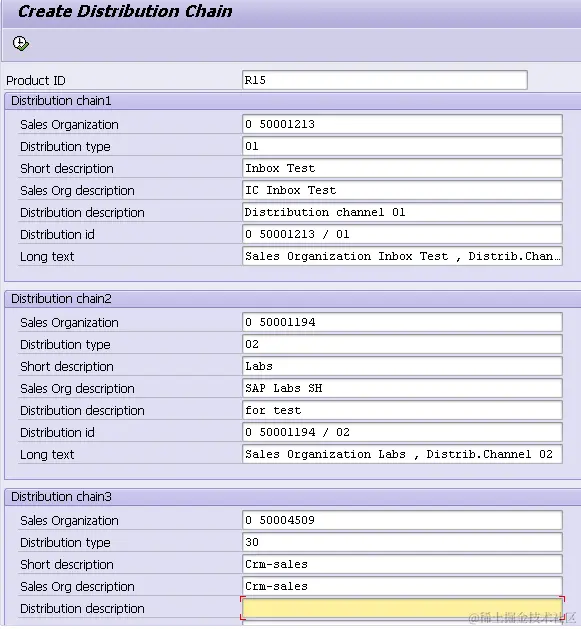Click chain1 Sales Organization field 0 50001213

tap(402, 124)
